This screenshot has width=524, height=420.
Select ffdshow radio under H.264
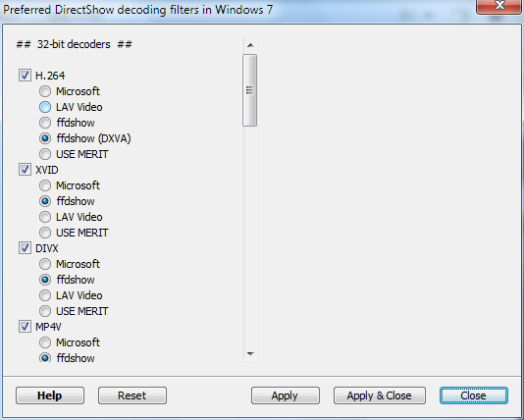pyautogui.click(x=45, y=123)
